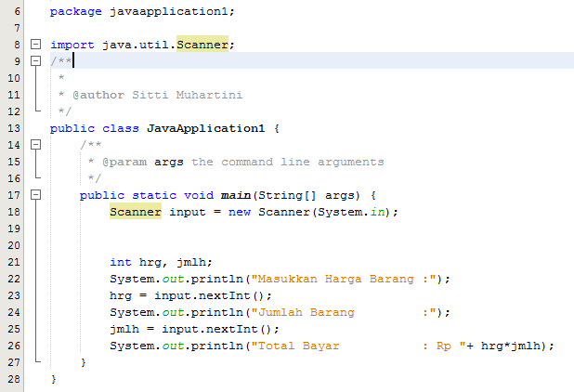The width and height of the screenshot is (574, 392).
Task: Click the import keyword
Action: pos(72,45)
